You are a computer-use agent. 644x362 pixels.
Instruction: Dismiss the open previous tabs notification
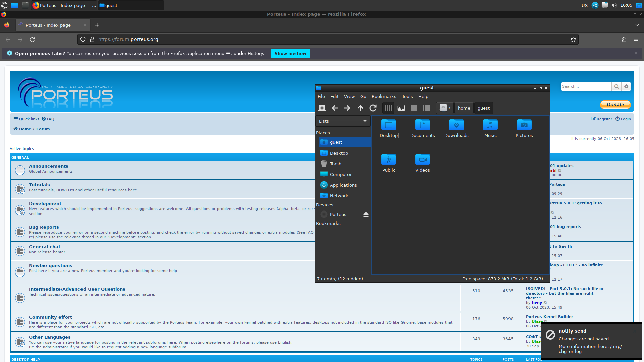[636, 53]
